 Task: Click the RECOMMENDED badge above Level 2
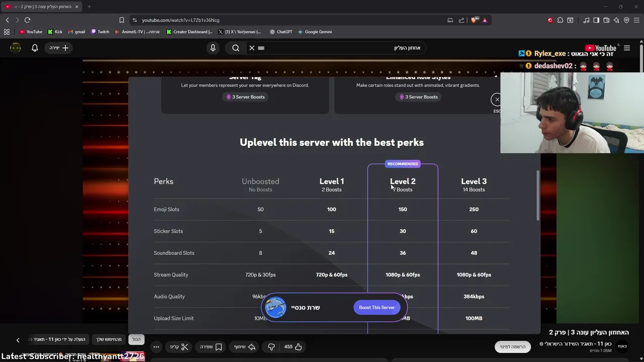[403, 164]
